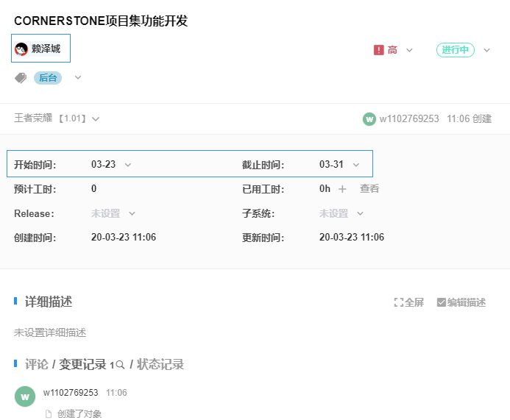Switch to the 变更记录 tab
The image size is (510, 420).
click(x=82, y=364)
